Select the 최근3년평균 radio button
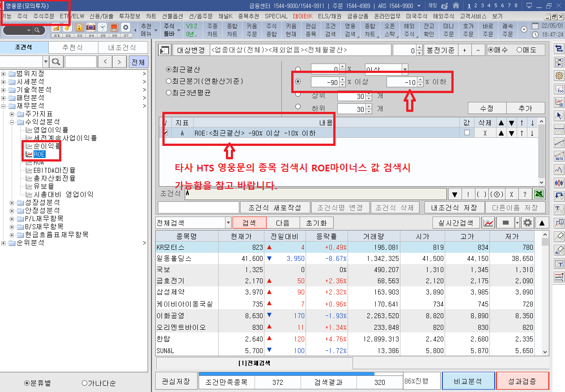This screenshot has width=565, height=392. point(169,93)
